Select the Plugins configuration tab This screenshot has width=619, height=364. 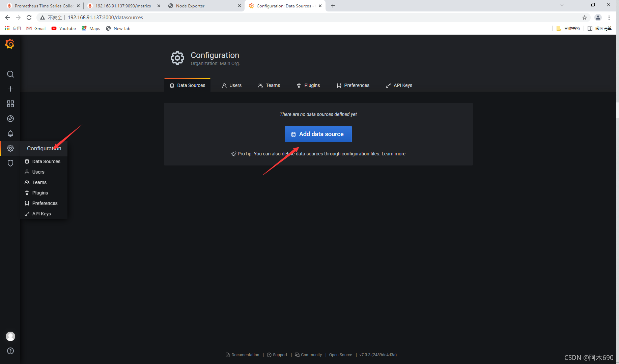coord(308,85)
